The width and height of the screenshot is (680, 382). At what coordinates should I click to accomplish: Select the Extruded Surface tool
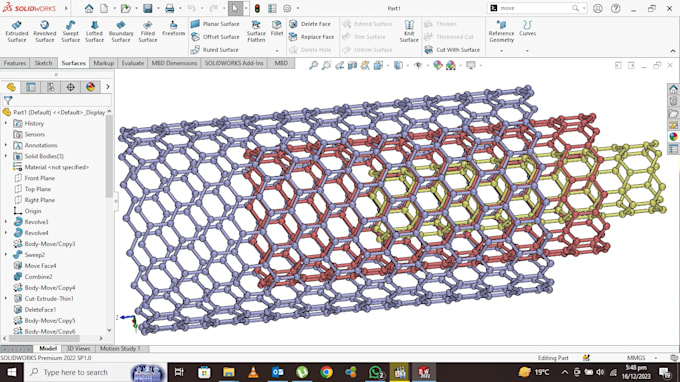pyautogui.click(x=16, y=31)
